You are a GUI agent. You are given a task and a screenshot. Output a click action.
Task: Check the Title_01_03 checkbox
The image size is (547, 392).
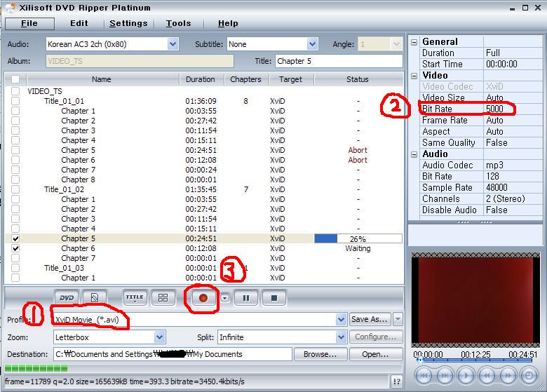click(15, 268)
